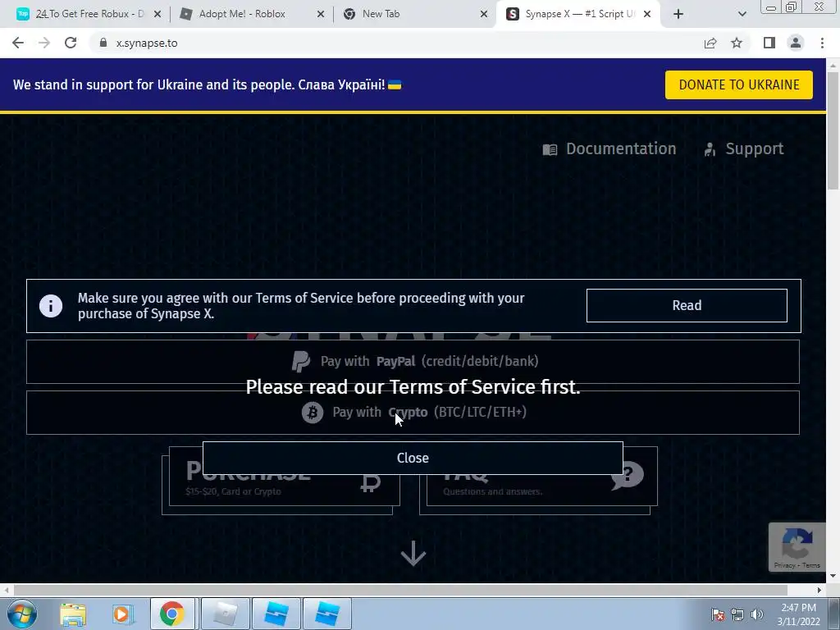This screenshot has height=630, width=840.
Task: Click the Close dialog button
Action: (413, 458)
